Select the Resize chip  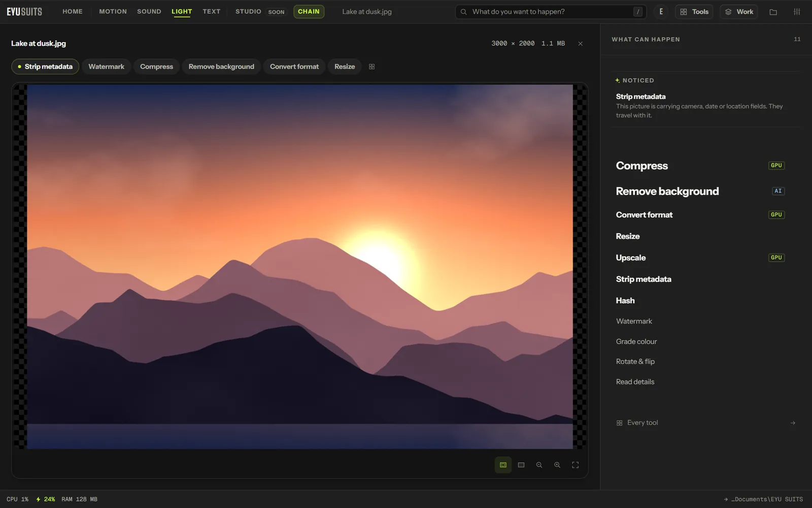tap(345, 67)
